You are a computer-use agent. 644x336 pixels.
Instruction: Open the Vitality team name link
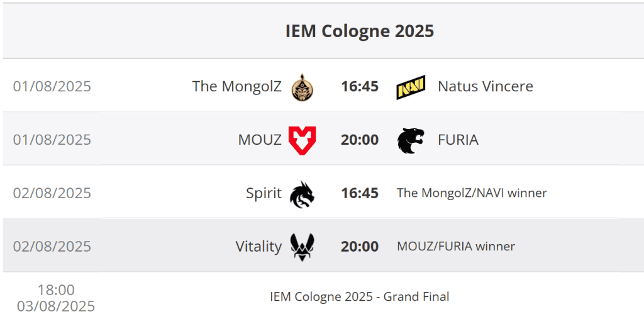tap(258, 247)
